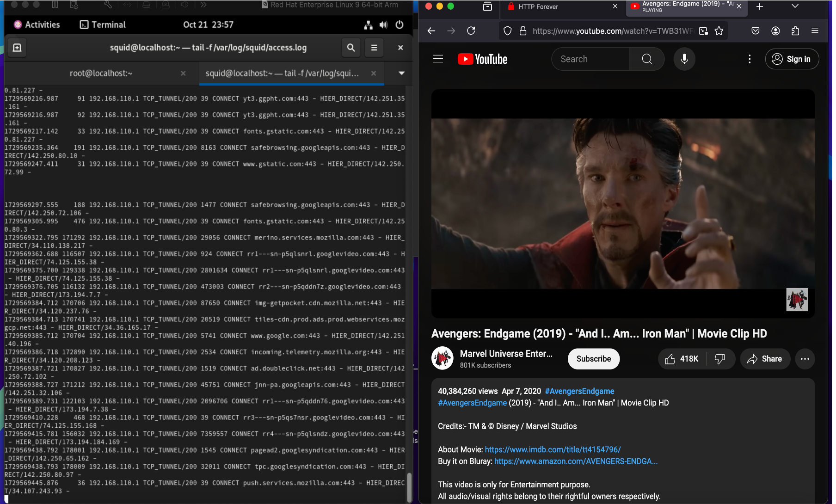Click clock showing Oct 21 23:57
The height and width of the screenshot is (504, 836).
point(208,25)
